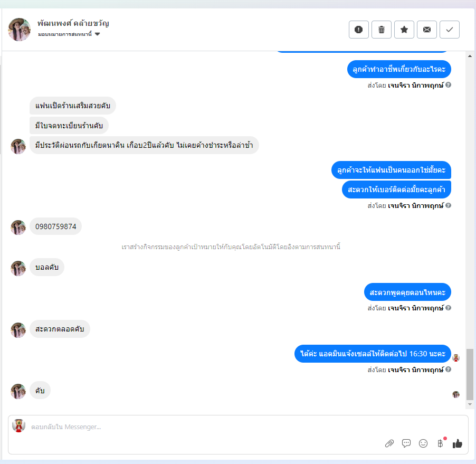Image resolution: width=476 pixels, height=464 pixels.
Task: Open payment request baht icon
Action: [440, 443]
